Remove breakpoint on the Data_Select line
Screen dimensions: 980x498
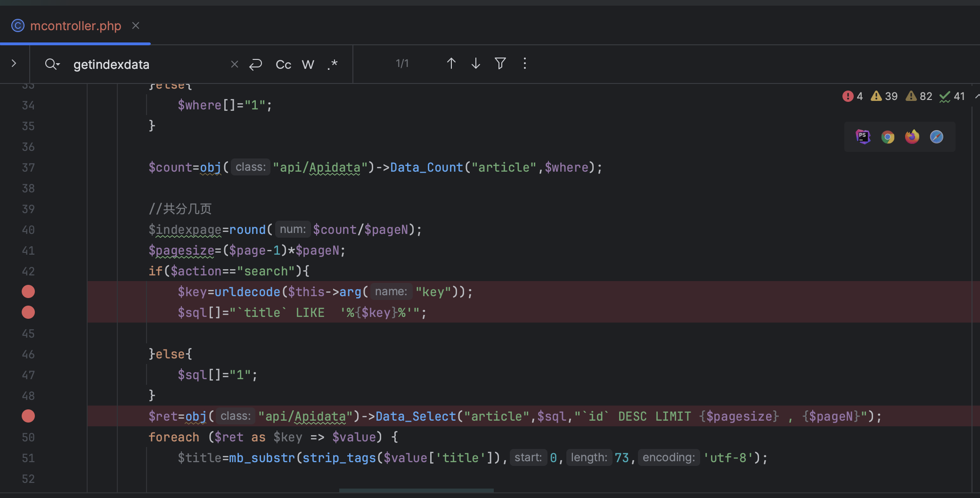[28, 416]
